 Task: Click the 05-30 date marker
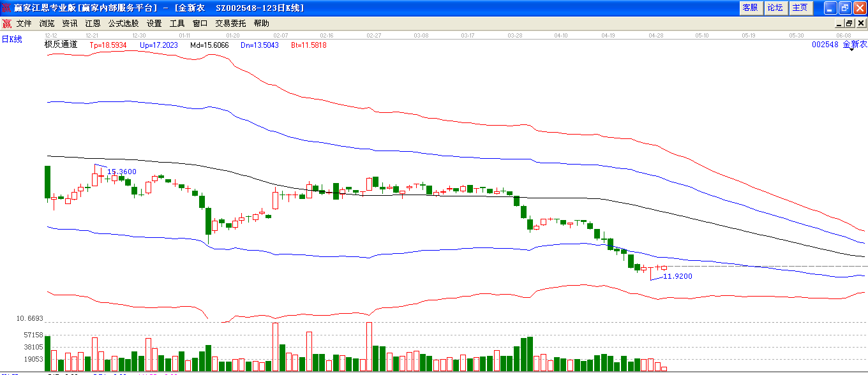pos(796,35)
